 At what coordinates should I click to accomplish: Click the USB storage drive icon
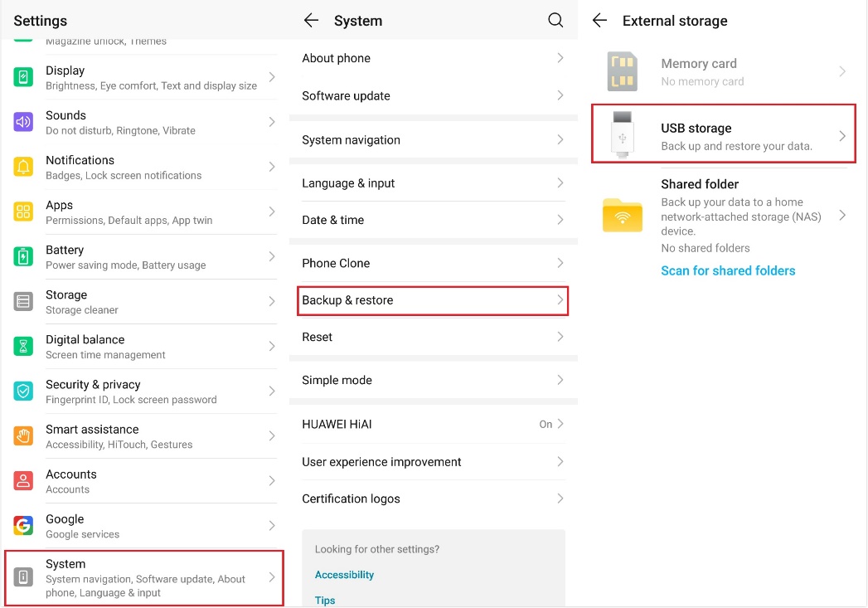point(623,133)
